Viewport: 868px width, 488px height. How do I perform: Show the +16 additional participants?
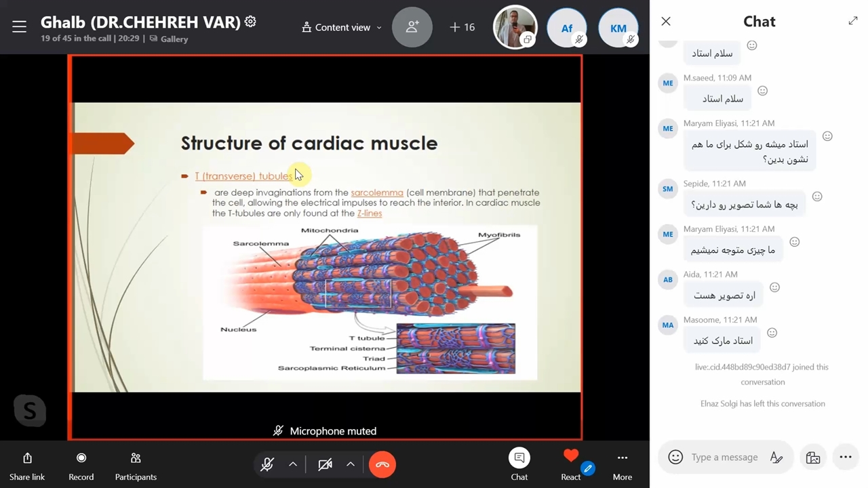(x=462, y=27)
